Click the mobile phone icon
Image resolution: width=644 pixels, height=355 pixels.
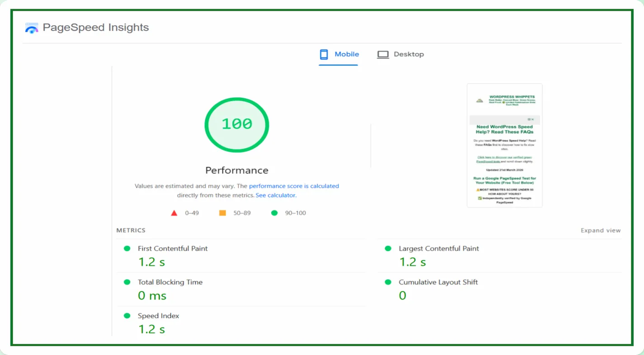(324, 55)
